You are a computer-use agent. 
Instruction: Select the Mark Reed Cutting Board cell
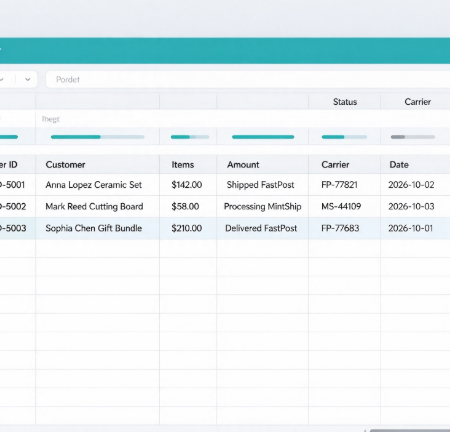point(94,207)
